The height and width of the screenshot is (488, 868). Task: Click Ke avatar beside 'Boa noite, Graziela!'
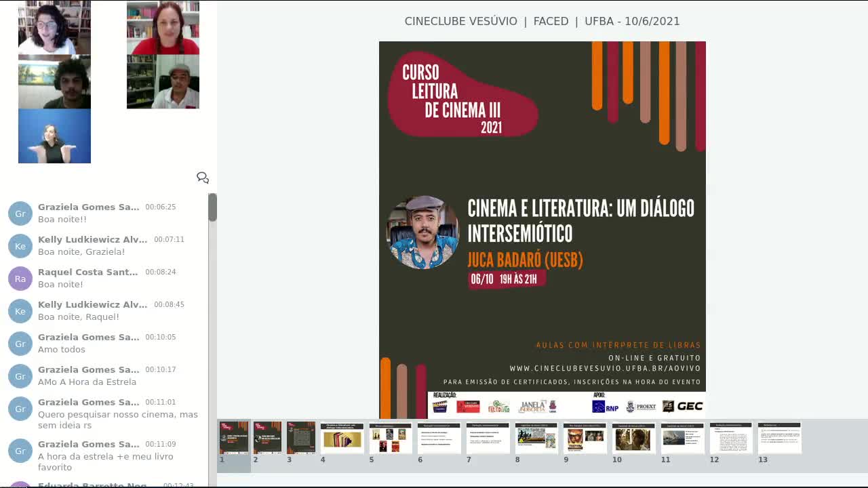pos(20,246)
